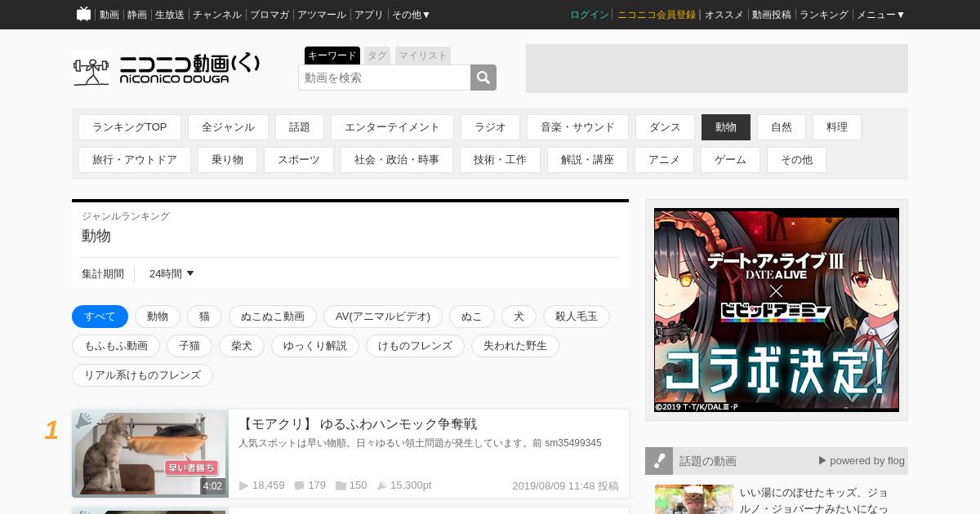Filter by the リアル系けものフレンズ tag
The height and width of the screenshot is (514, 980).
142,375
